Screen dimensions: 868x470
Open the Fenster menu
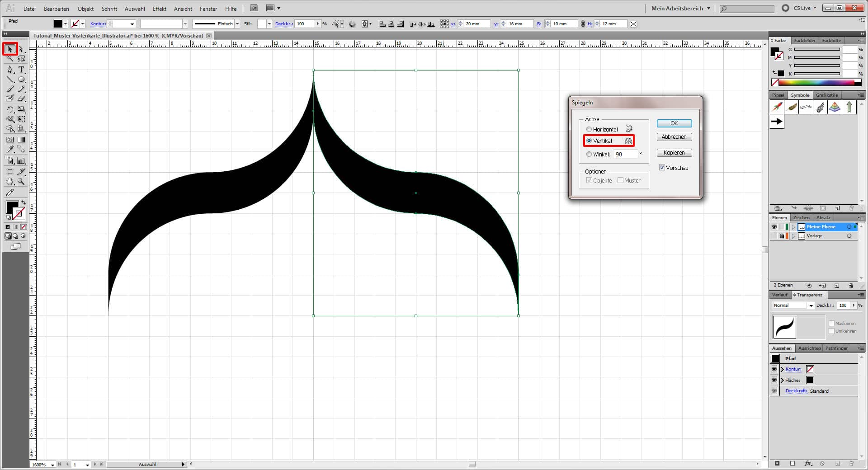[208, 9]
